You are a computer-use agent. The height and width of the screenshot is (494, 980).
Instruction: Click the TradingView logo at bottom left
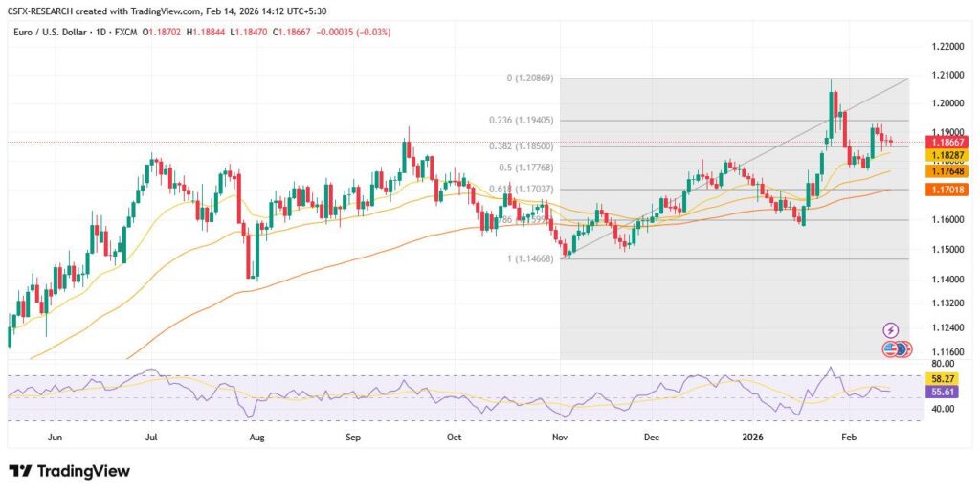pos(69,471)
